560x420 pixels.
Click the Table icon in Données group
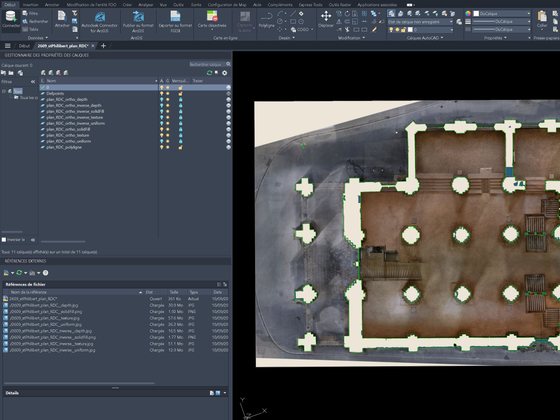(25, 29)
